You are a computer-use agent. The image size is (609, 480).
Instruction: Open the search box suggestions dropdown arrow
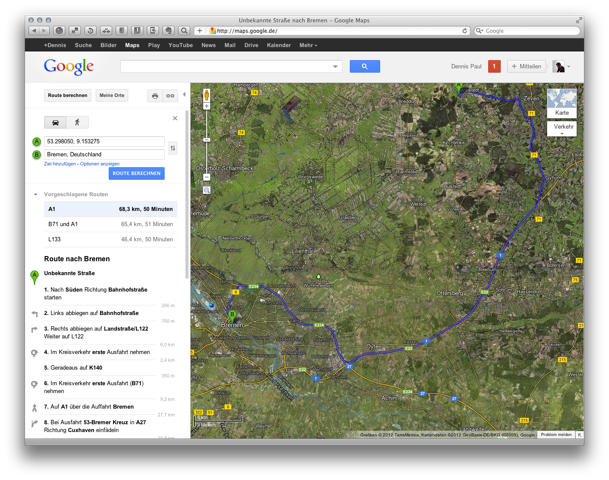[x=335, y=66]
